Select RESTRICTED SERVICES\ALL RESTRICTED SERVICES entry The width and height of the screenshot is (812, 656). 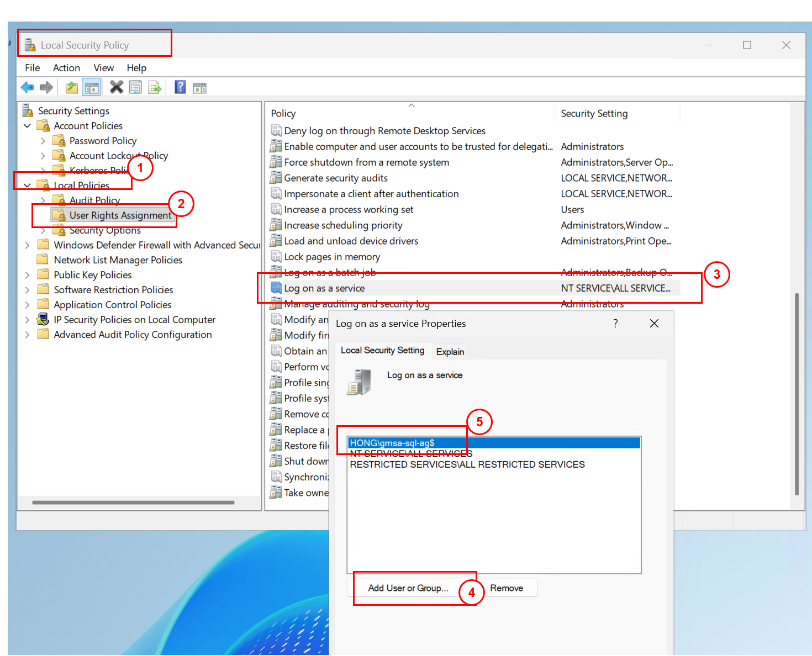pyautogui.click(x=467, y=464)
